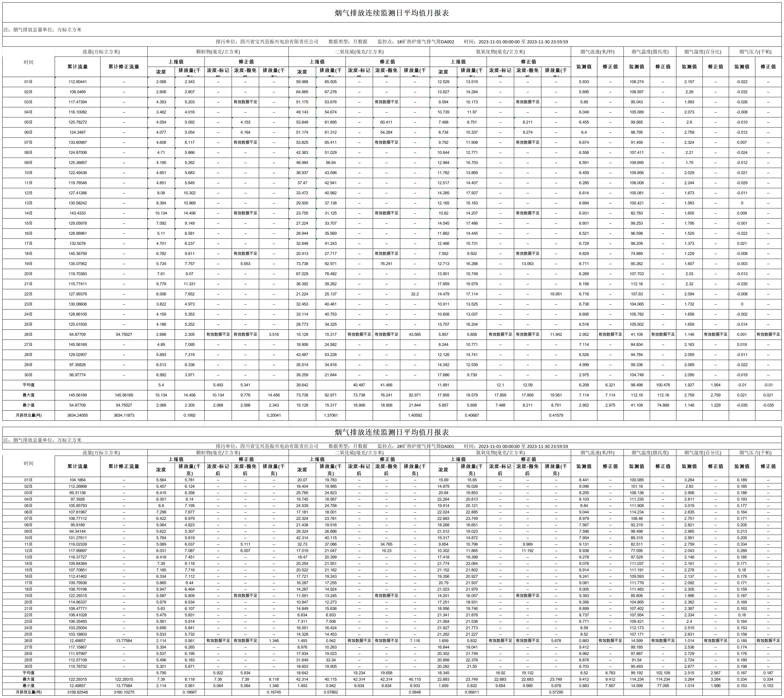Select cumulative flow cell 112.80441

(x=77, y=82)
